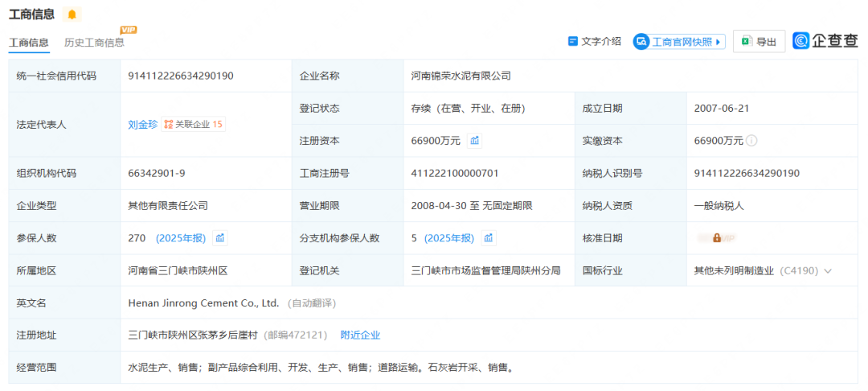Click 企业类型 value 其他有限责任公司
Image resolution: width=868 pixels, height=391 pixels.
[x=168, y=206]
